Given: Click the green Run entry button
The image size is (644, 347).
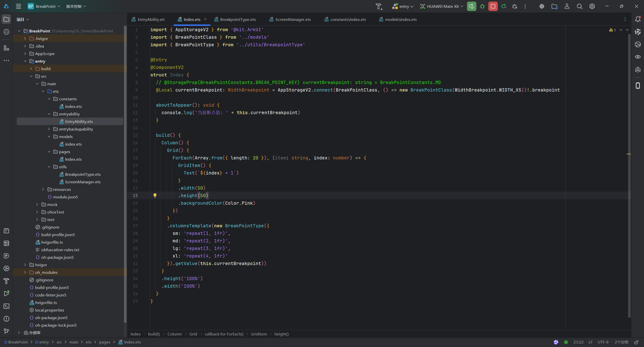Looking at the screenshot, I should click(x=471, y=6).
